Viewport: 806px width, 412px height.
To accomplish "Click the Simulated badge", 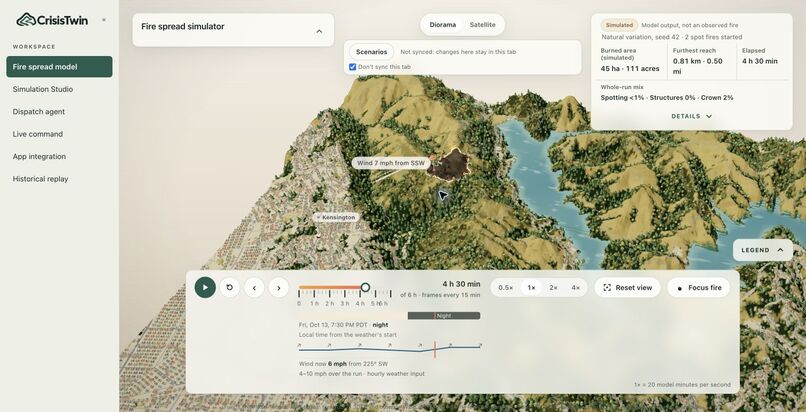I will [x=619, y=25].
